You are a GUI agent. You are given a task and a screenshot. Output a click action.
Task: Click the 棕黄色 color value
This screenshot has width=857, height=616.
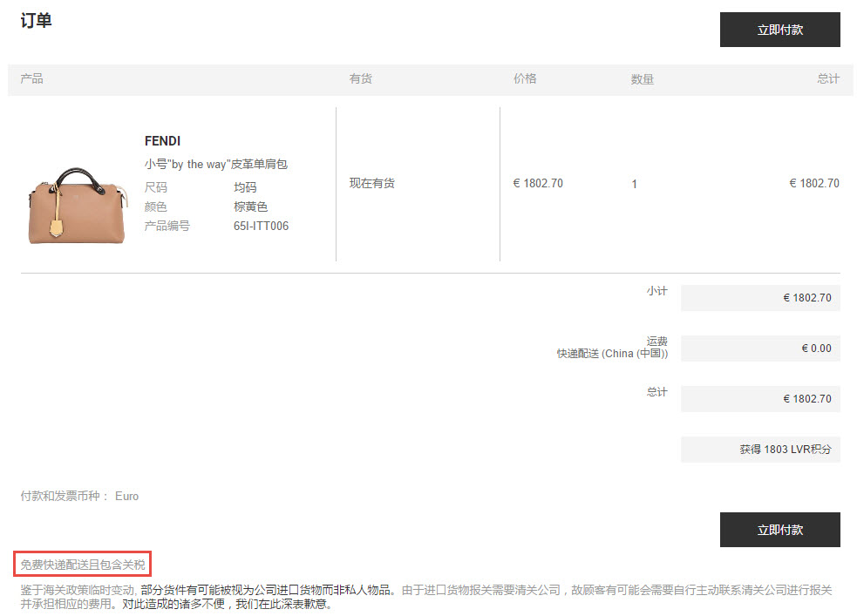pyautogui.click(x=250, y=207)
